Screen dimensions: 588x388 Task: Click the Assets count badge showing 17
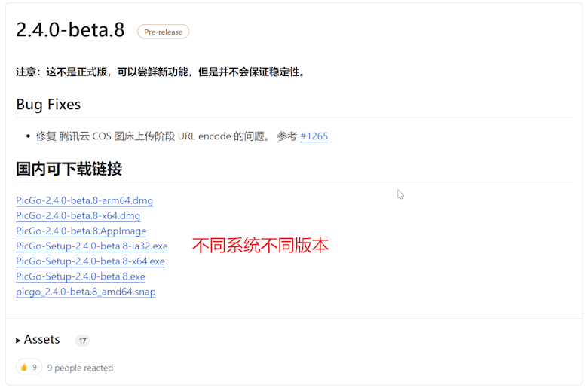pyautogui.click(x=82, y=341)
